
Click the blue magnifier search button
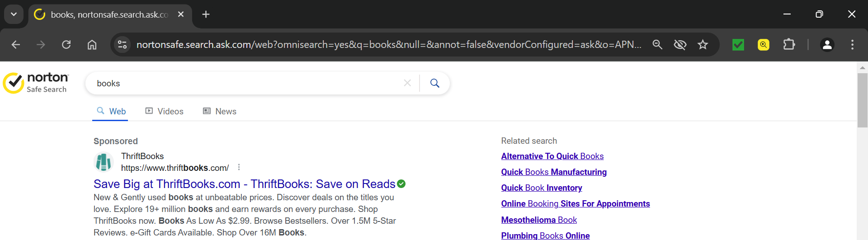pos(435,83)
